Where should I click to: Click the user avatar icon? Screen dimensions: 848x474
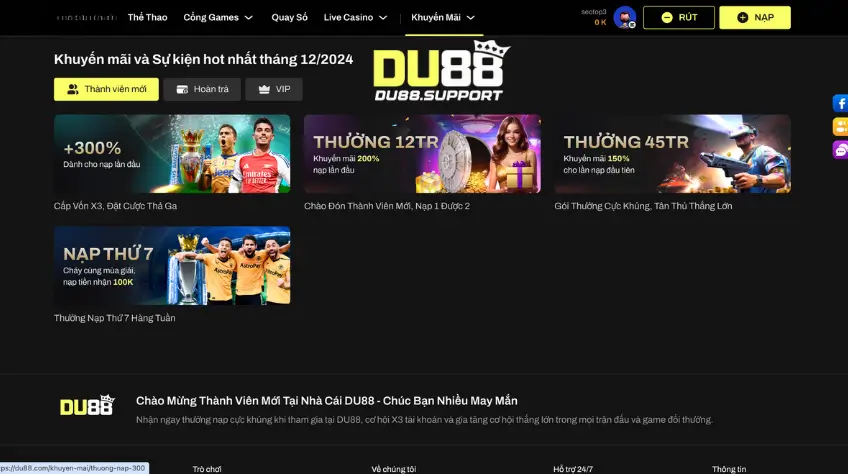pos(625,17)
